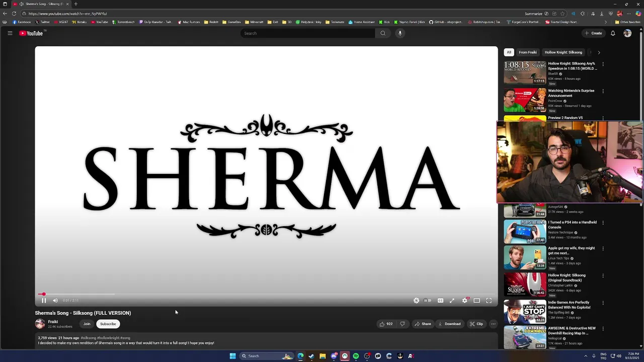This screenshot has width=644, height=362.
Task: Open Fraiki channel name link
Action: point(53,322)
